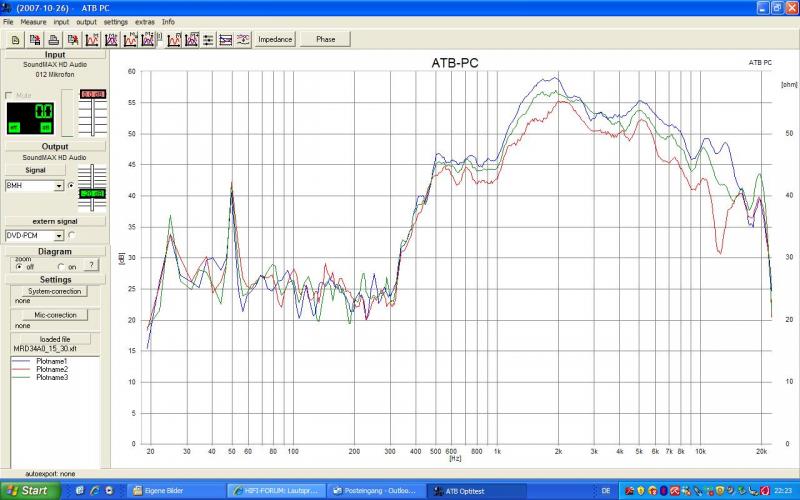The height and width of the screenshot is (500, 800).
Task: Select Plotname3 in the plot list
Action: [x=52, y=378]
